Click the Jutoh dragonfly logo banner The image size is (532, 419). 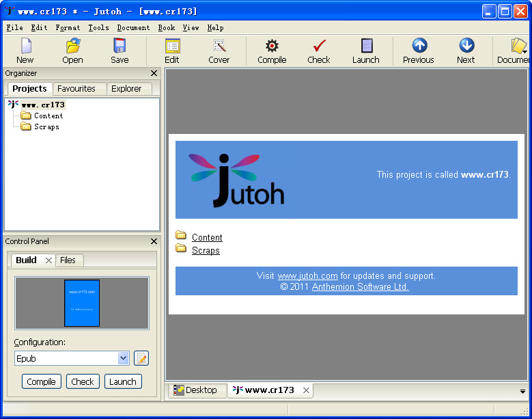[x=236, y=180]
